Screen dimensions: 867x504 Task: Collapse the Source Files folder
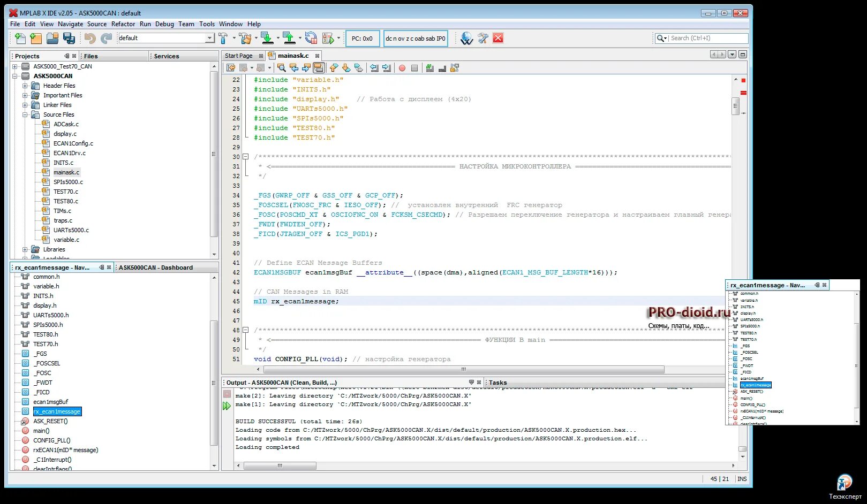pyautogui.click(x=25, y=114)
